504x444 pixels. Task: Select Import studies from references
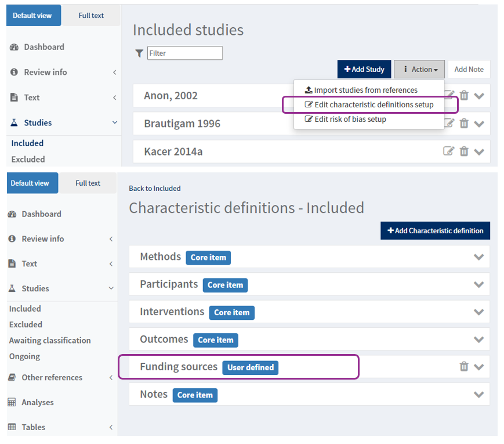(x=365, y=90)
